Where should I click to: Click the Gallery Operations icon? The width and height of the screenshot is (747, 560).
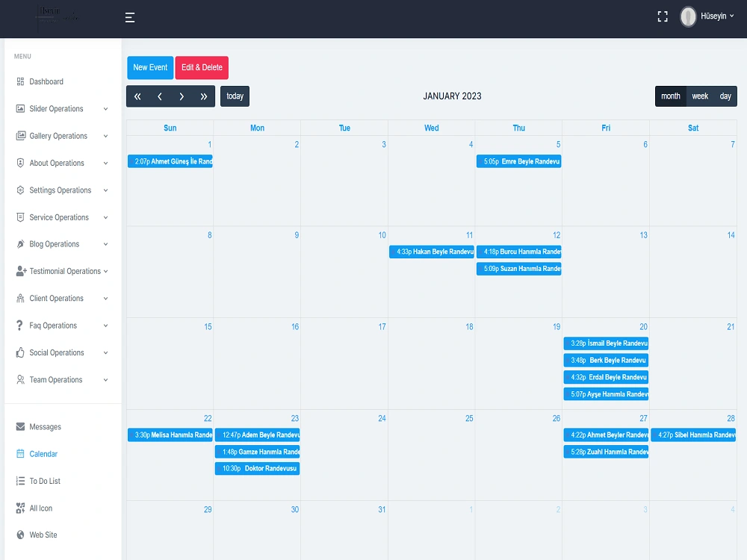click(x=20, y=136)
